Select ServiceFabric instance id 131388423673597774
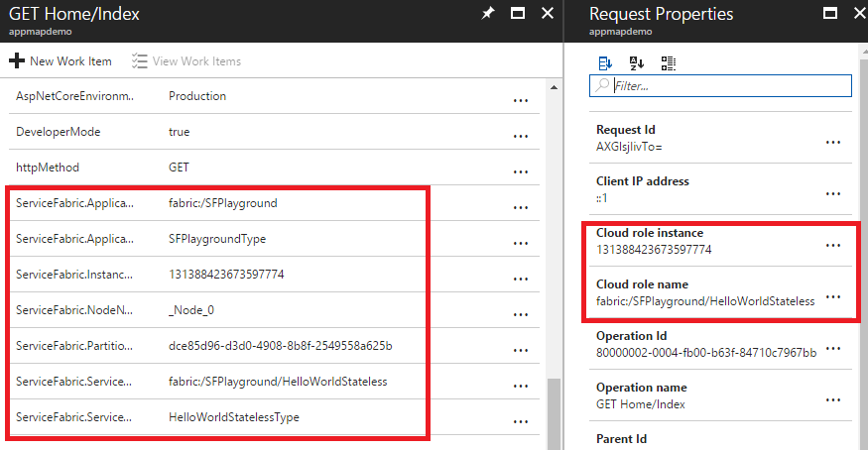The image size is (868, 450). pyautogui.click(x=226, y=275)
